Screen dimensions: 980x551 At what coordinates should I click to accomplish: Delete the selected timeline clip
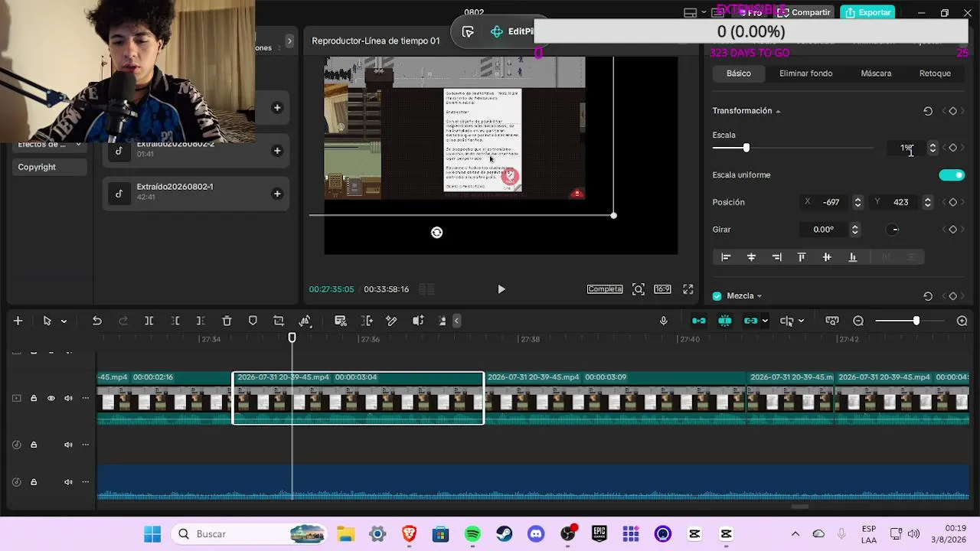pos(227,321)
